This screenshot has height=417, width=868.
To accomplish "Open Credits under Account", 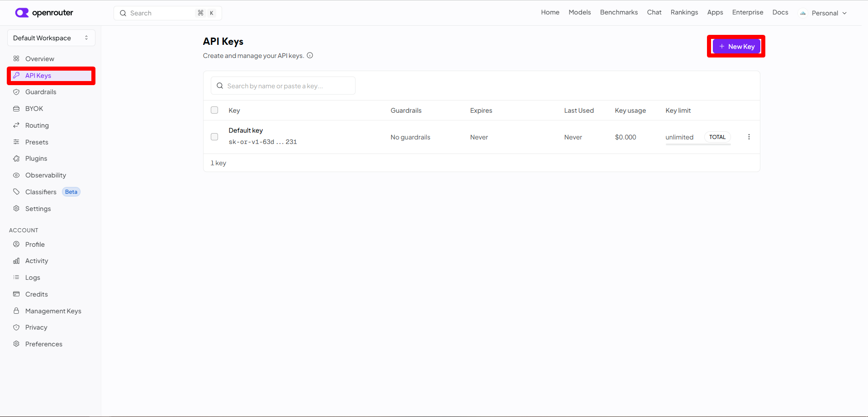I will click(51, 294).
